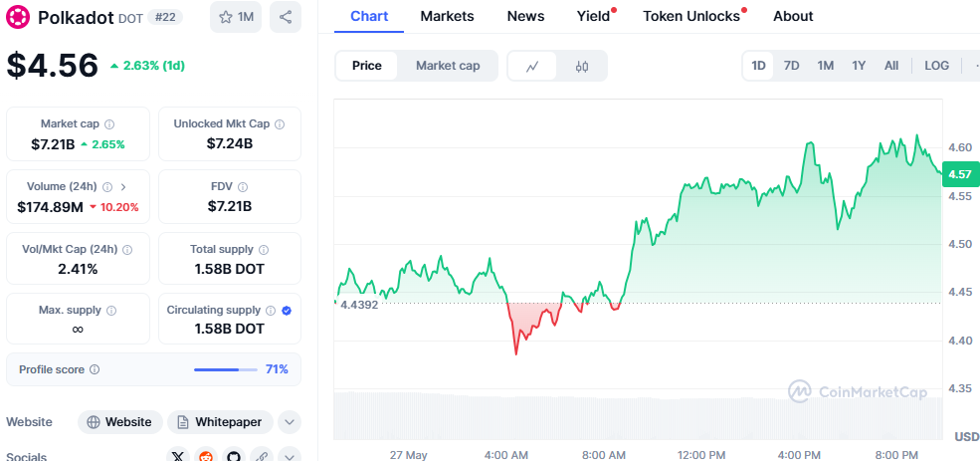
Task: Click the 12:00 PM time axis label
Action: point(700,455)
